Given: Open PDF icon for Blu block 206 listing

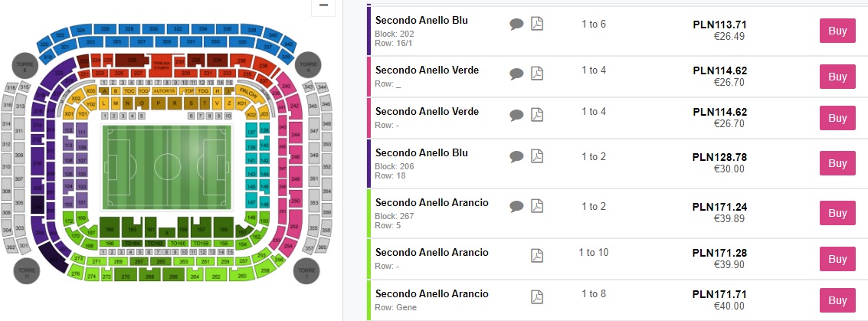Looking at the screenshot, I should [538, 157].
